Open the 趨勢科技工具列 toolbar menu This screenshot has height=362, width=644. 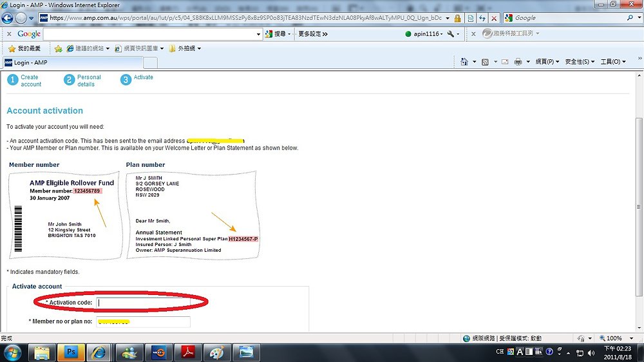pyautogui.click(x=511, y=33)
